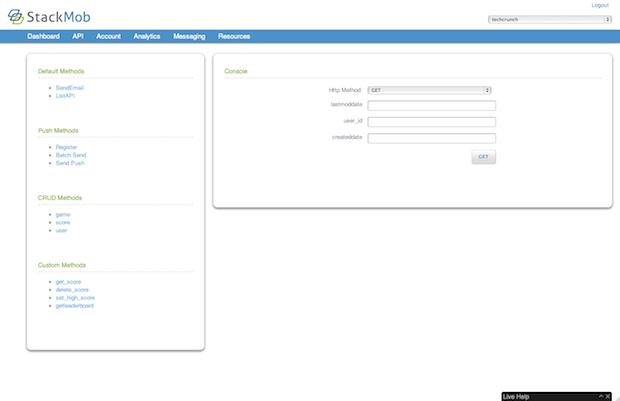Open the Resources menu

234,36
